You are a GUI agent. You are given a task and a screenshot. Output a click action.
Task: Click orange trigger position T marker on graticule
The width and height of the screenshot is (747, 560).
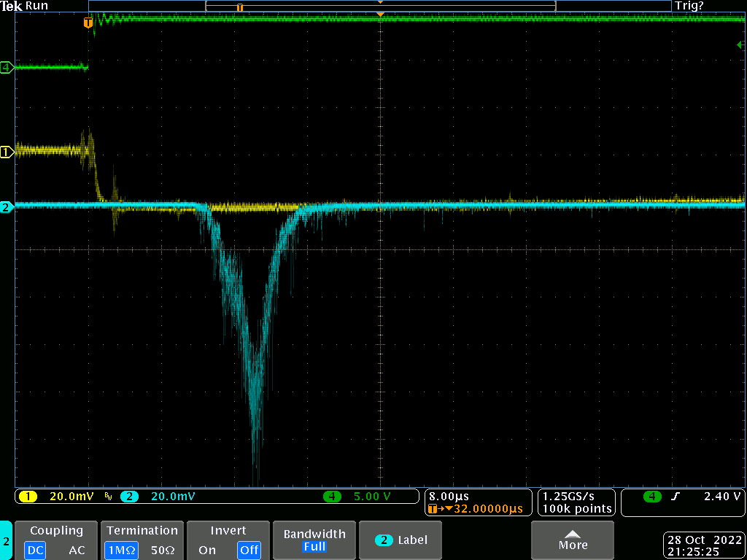pyautogui.click(x=88, y=23)
